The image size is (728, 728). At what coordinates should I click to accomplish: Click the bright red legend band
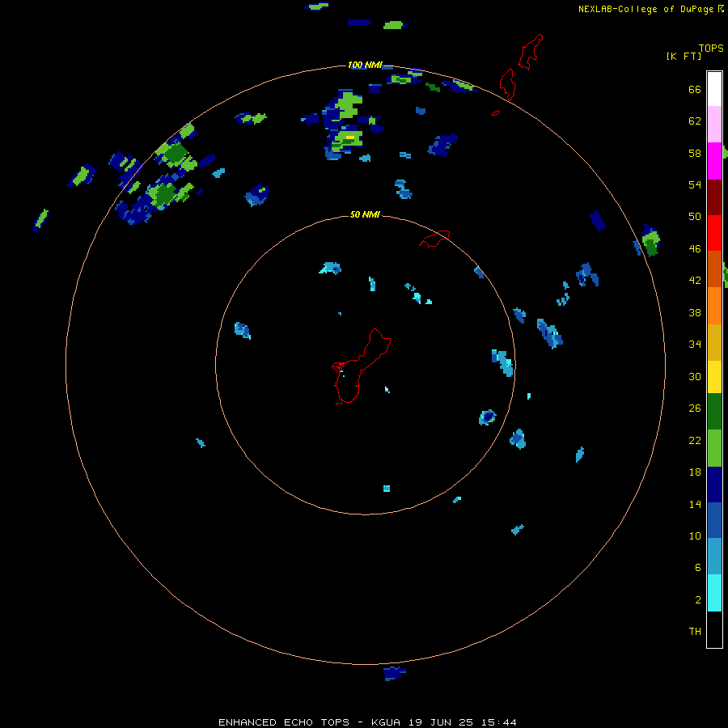(x=714, y=233)
